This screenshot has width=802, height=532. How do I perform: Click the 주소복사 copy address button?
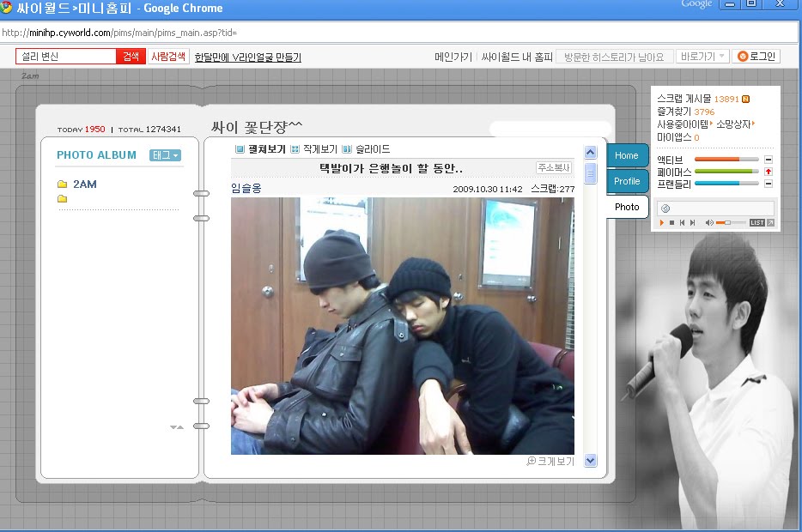[554, 167]
